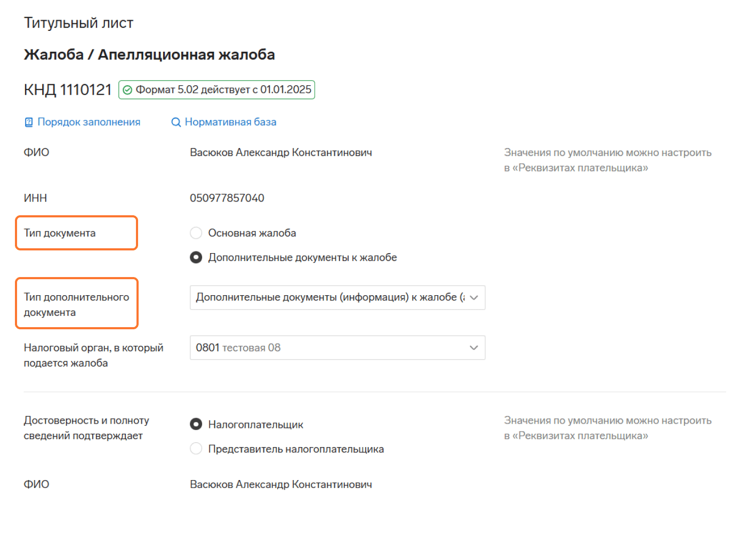Pick the Представитель налогоплательщика radio option
The image size is (756, 536).
click(196, 449)
